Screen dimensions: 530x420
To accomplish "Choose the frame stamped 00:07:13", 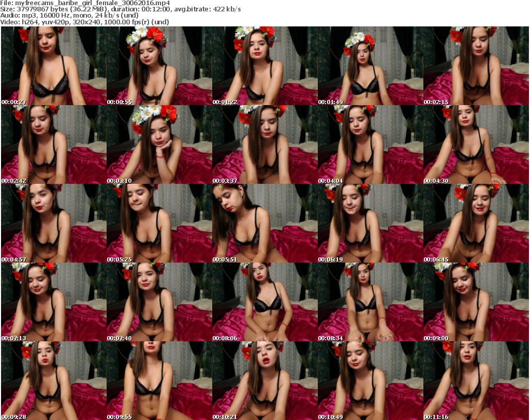I will tap(54, 302).
